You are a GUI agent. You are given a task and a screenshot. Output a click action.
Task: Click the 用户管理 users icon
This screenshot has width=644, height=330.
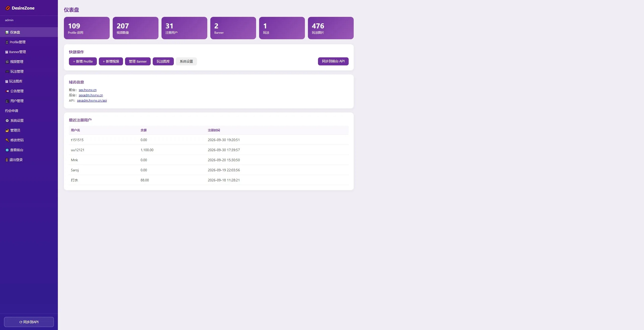[x=7, y=101]
